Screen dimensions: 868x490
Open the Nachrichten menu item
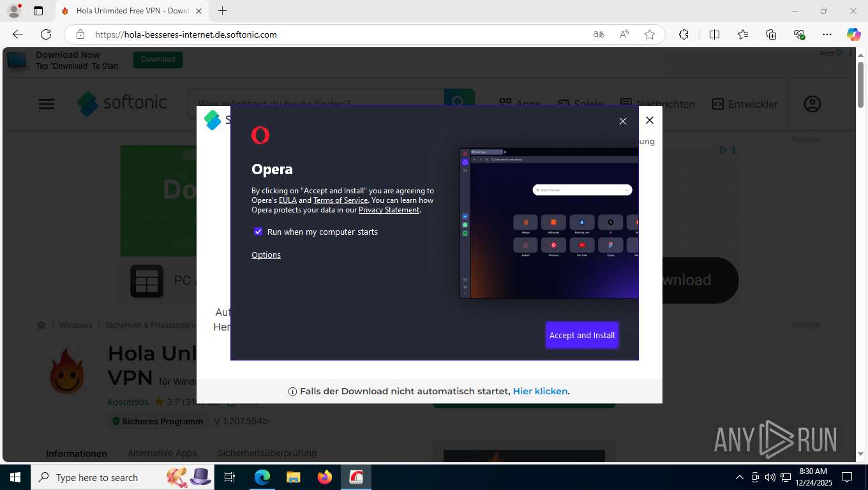pyautogui.click(x=657, y=104)
